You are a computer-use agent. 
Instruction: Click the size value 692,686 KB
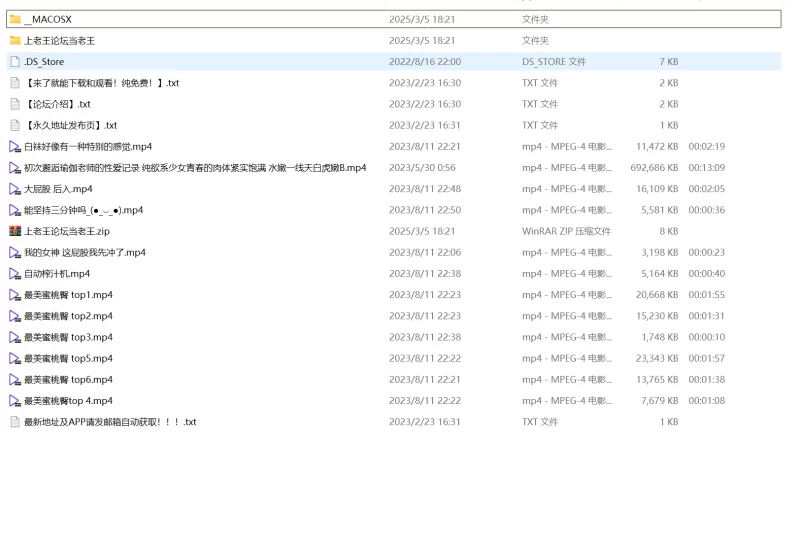coord(655,168)
